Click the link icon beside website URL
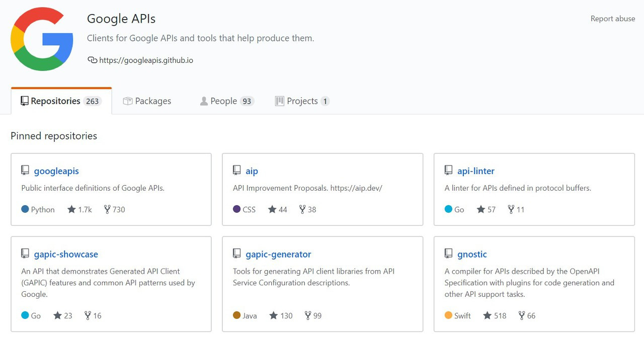This screenshot has height=341, width=644. (x=92, y=60)
